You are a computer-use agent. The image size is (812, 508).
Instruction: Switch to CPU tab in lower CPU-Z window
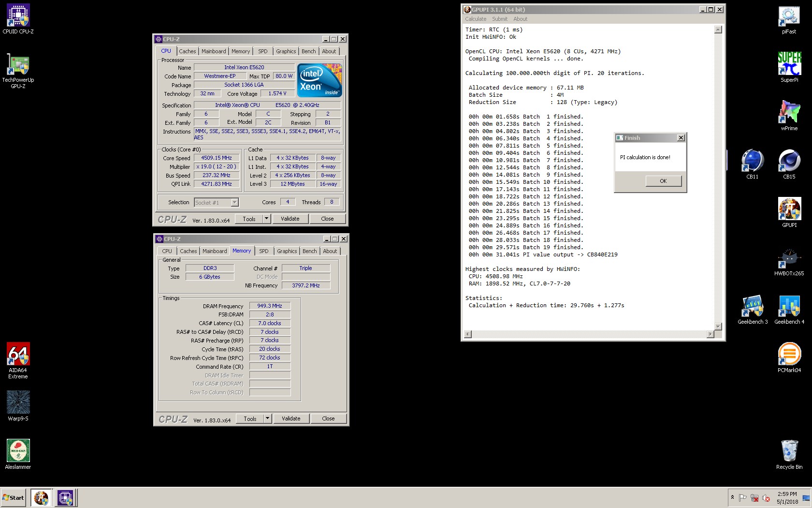pos(167,251)
